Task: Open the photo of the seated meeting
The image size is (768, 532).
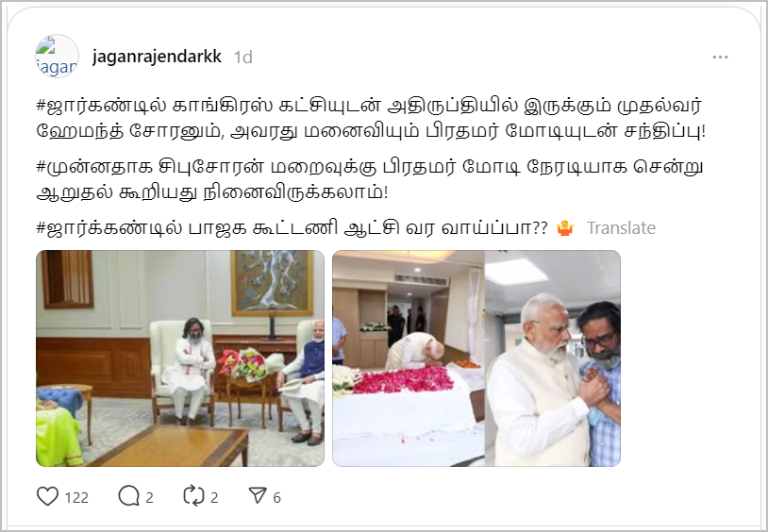Action: tap(180, 358)
